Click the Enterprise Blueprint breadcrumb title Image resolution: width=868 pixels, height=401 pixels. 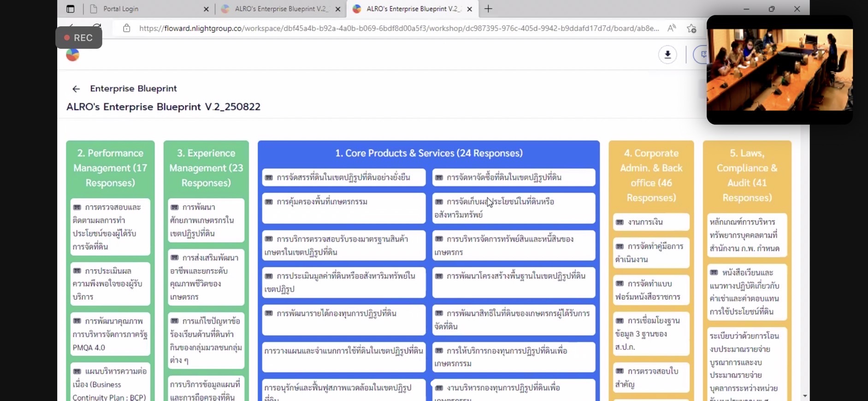pos(133,88)
